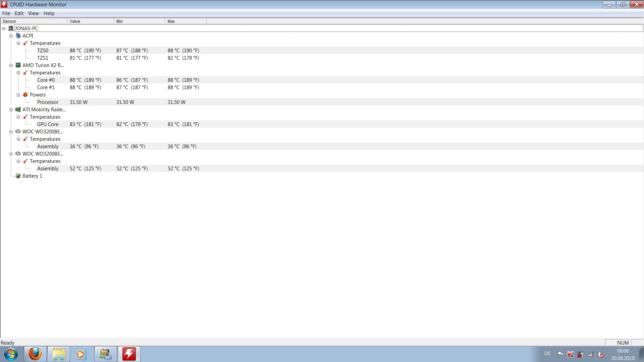
Task: Select the TZS0 sensor row
Action: (x=43, y=50)
